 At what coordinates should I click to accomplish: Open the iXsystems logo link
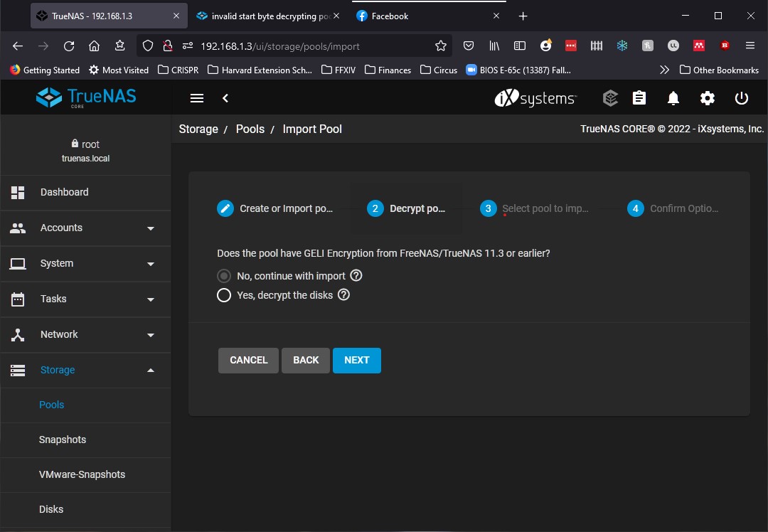535,98
